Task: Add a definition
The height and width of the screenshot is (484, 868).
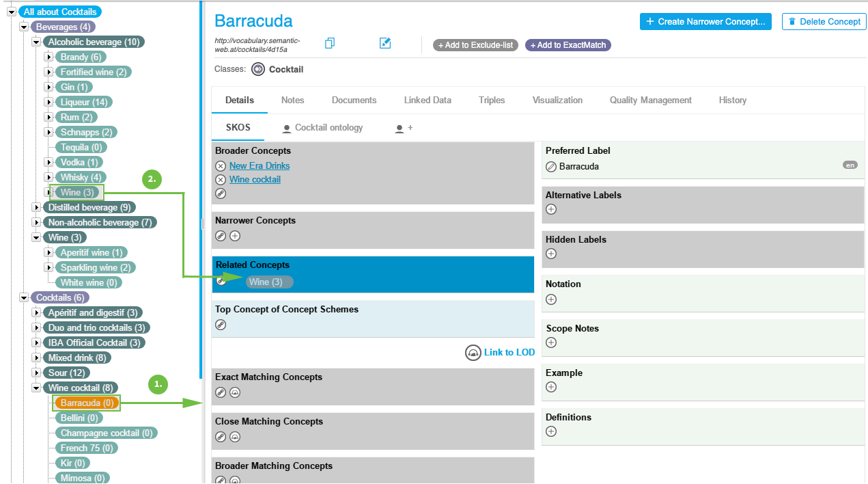Action: point(551,431)
